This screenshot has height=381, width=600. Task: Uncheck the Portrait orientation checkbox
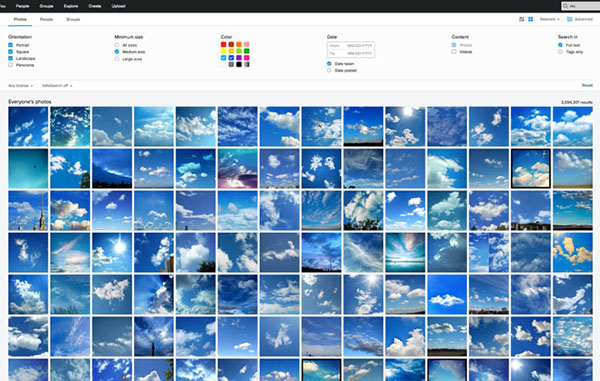point(10,45)
